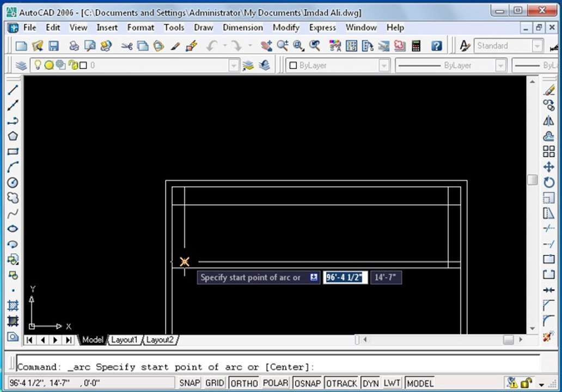Screen dimensions: 562x392
Task: Click the layer 0 white color swatch
Action: tap(83, 65)
